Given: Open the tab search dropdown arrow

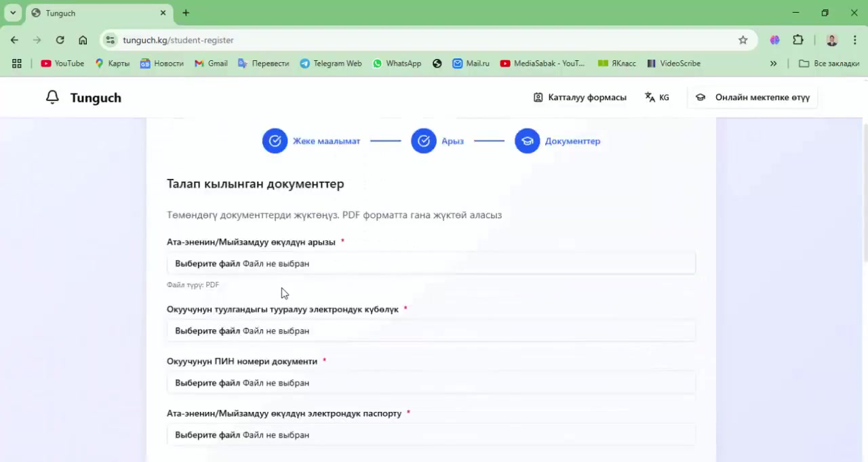Looking at the screenshot, I should coord(12,13).
